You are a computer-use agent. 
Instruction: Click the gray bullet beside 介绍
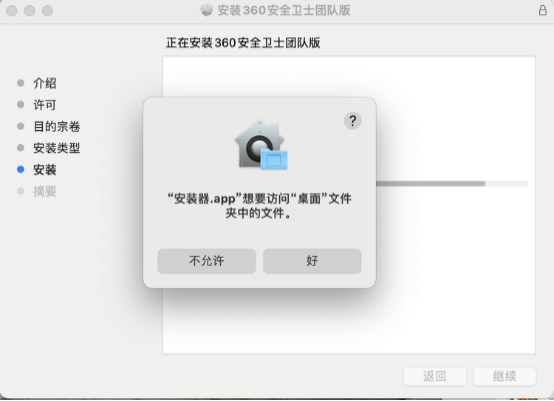click(20, 83)
